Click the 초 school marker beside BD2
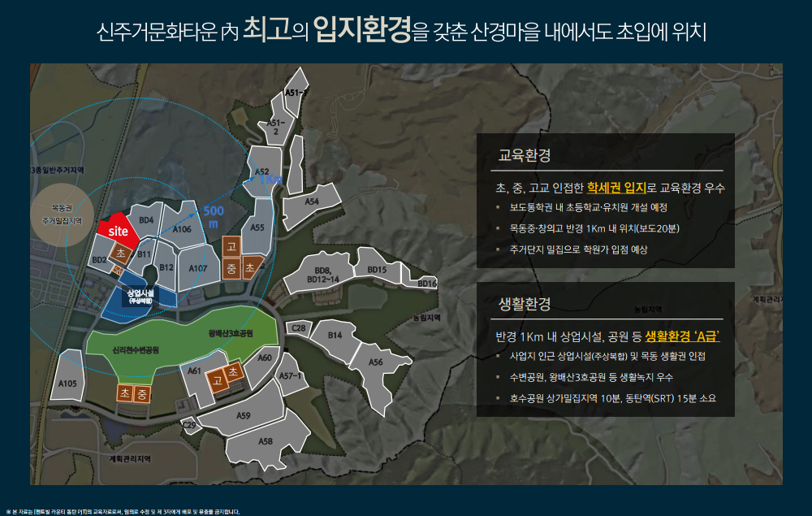 click(120, 254)
